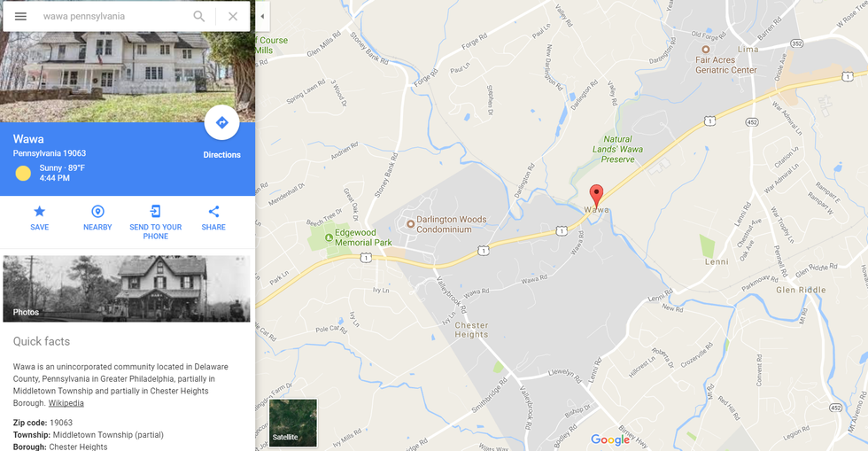Select Send to Your Phone icon

coord(156,211)
